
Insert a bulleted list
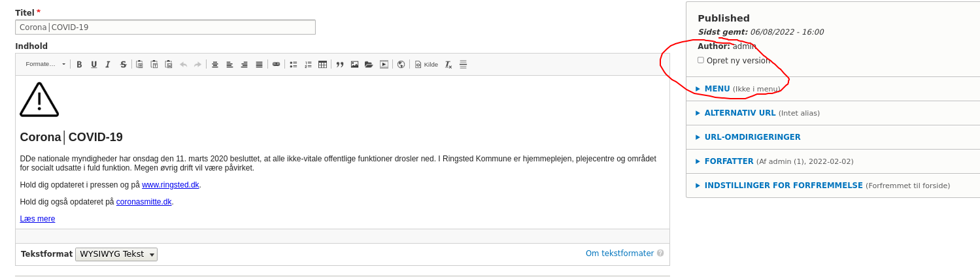click(x=294, y=65)
